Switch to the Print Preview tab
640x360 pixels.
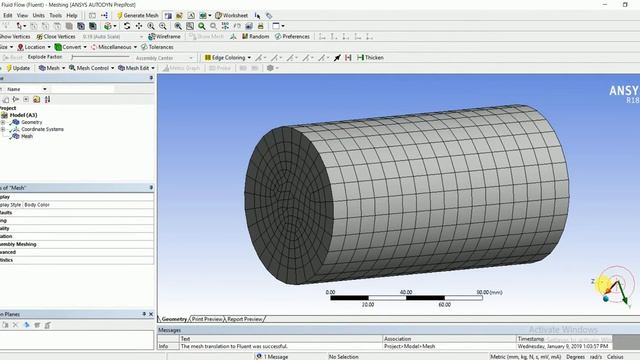coord(207,319)
